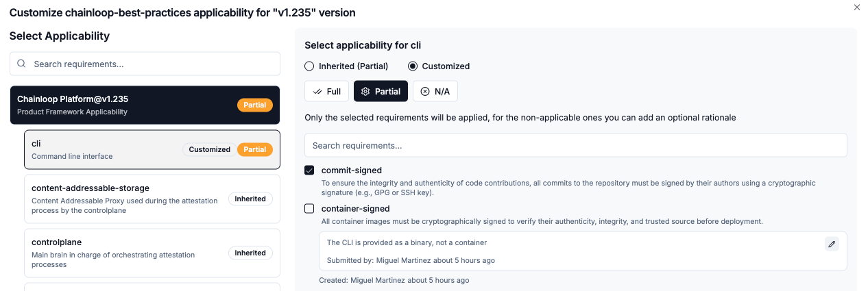Screen dimensions: 868x291
Task: Select Full applicability option
Action: click(326, 91)
